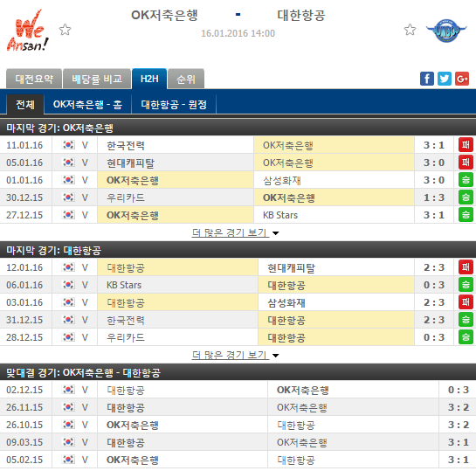Select the 대한항공 - 원정 filter tab
Screen dimensions: 476x471
[174, 105]
